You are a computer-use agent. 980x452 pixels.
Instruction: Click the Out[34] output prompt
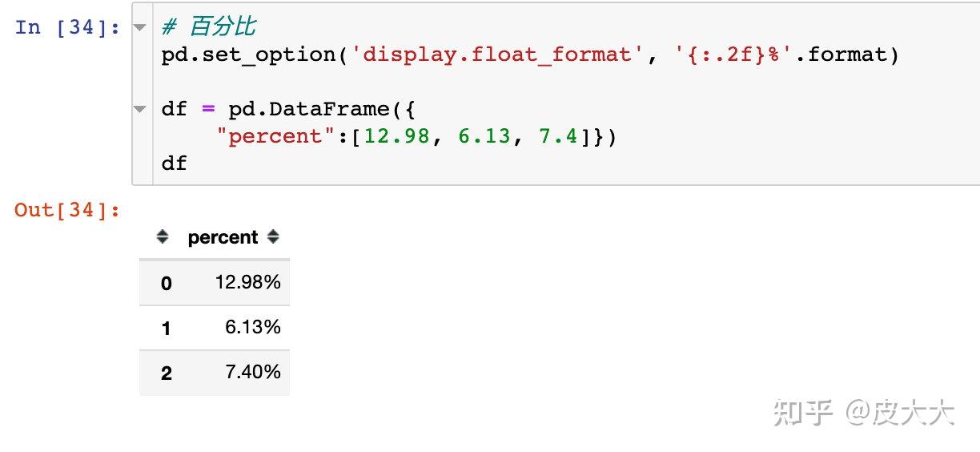tap(67, 210)
